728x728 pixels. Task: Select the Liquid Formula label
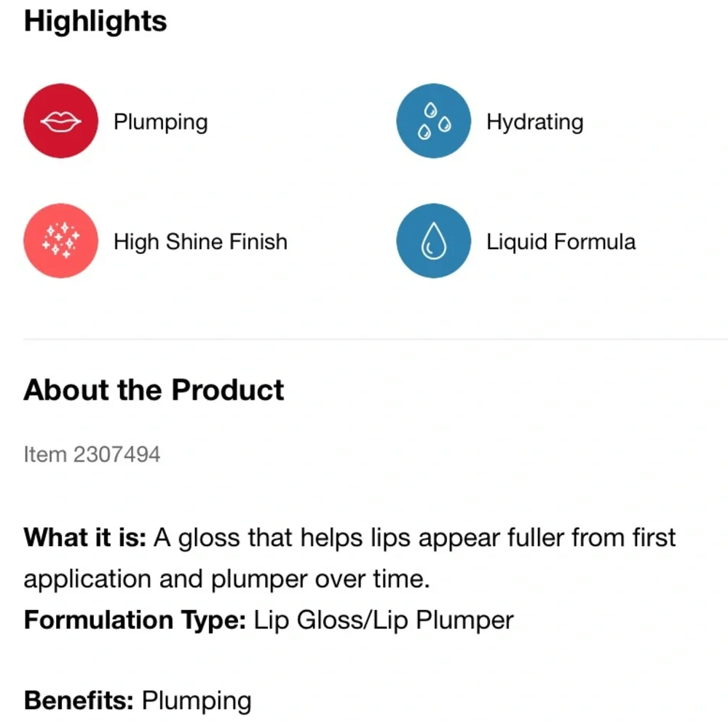561,242
